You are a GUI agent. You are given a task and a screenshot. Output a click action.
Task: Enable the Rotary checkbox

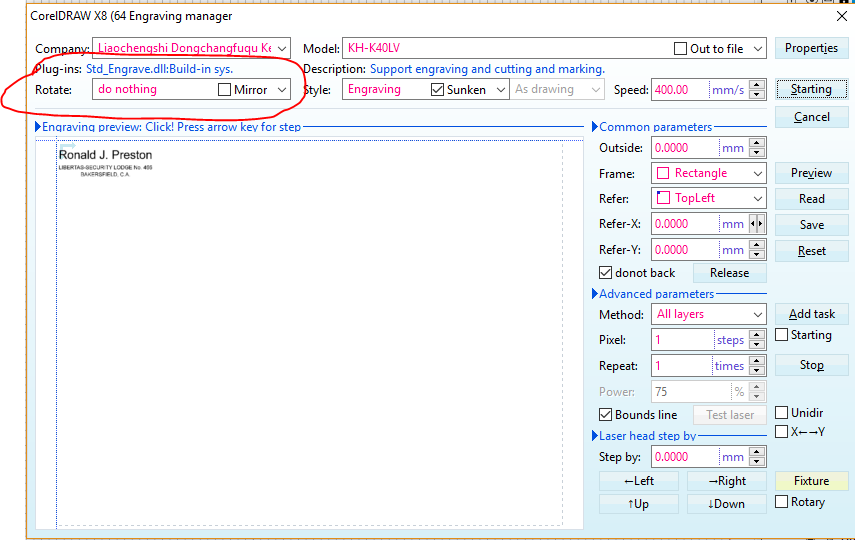point(782,502)
